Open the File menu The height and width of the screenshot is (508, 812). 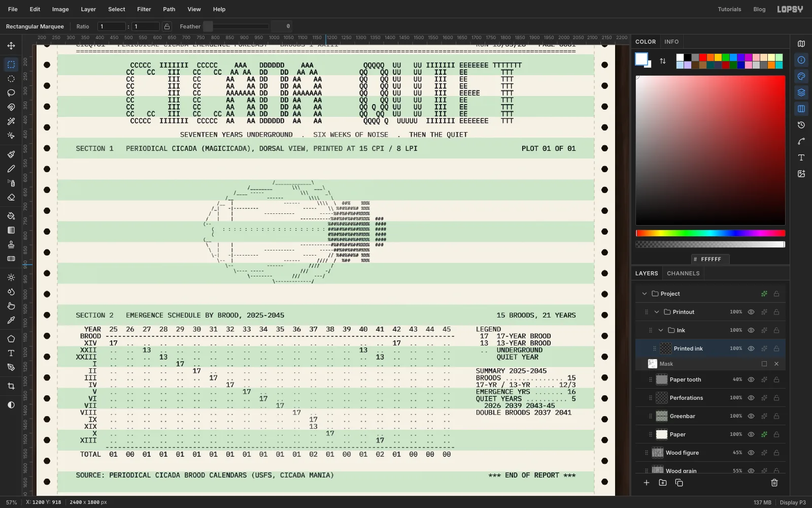click(x=13, y=9)
